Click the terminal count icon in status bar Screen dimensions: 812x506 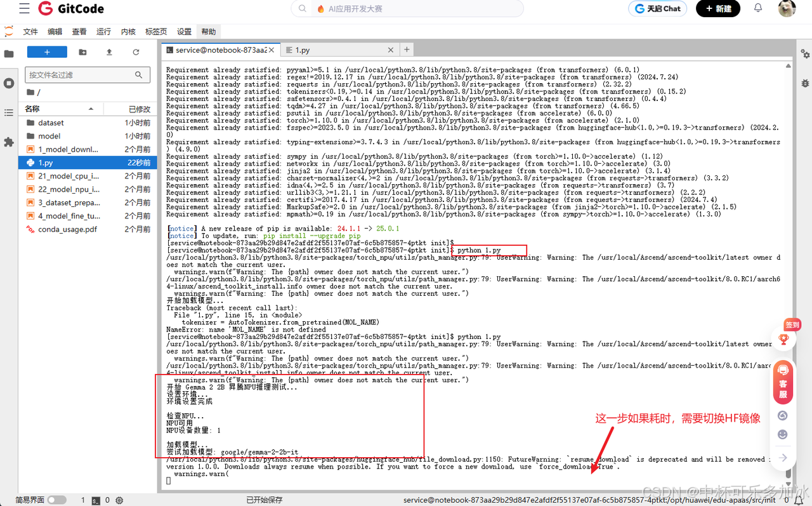[x=96, y=500]
